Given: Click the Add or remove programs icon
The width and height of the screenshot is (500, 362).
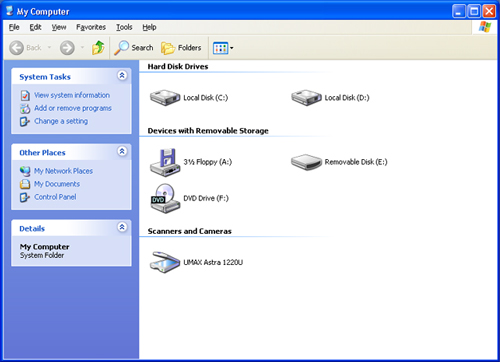Looking at the screenshot, I should (x=25, y=108).
